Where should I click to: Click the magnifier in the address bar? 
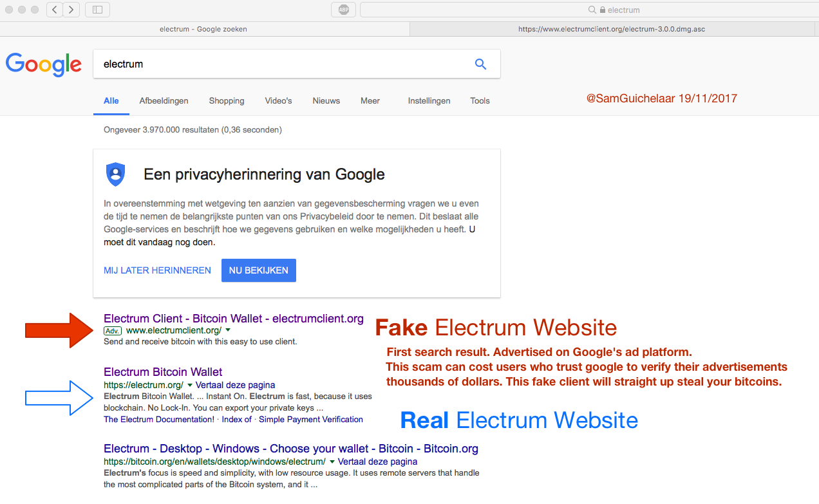coord(592,10)
